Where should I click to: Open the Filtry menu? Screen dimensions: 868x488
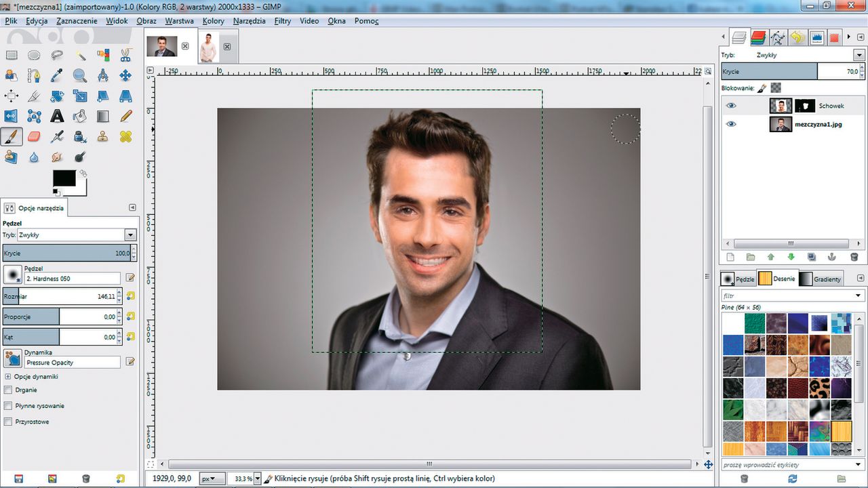tap(282, 21)
